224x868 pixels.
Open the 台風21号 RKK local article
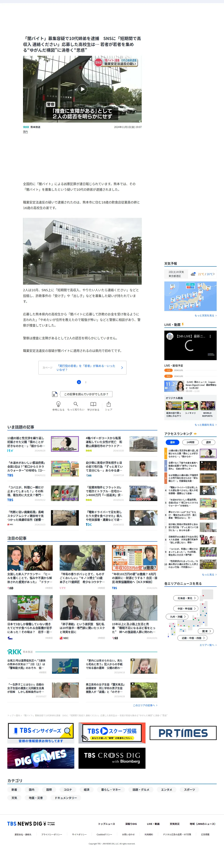tap(43, 666)
